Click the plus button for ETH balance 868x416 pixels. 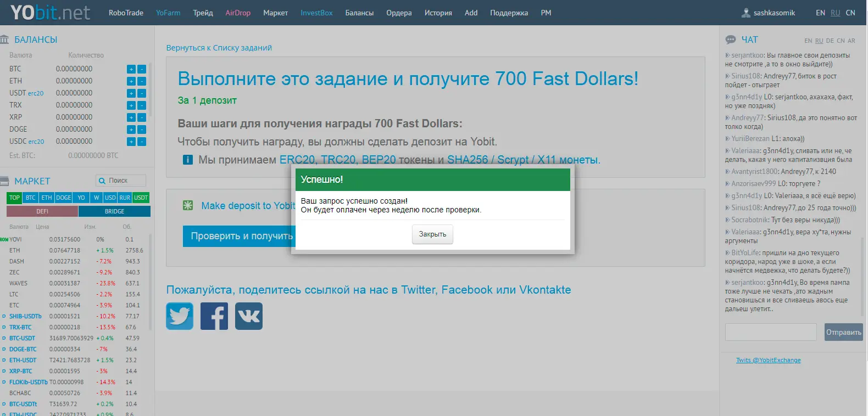pos(131,81)
